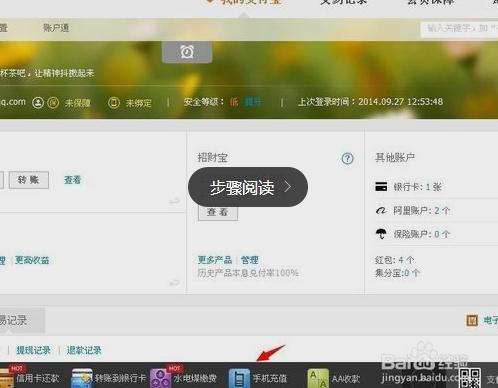This screenshot has height=388, width=498.
Task: Click the 管理 link under 招财宝
Action: point(249,260)
